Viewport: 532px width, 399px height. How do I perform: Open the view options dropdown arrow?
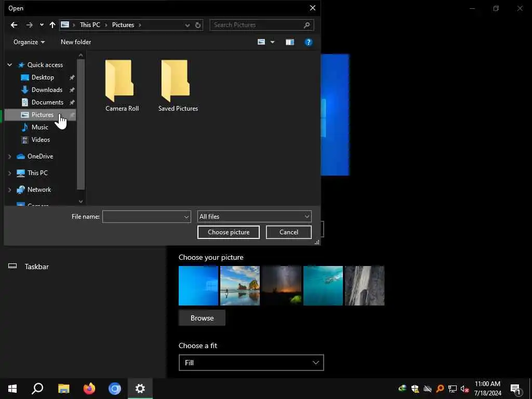coord(272,42)
